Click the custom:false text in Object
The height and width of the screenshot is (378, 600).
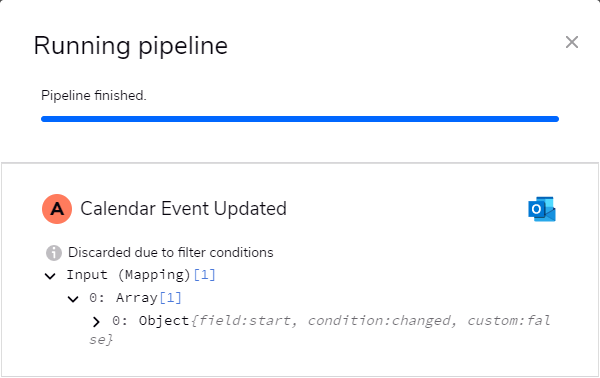pyautogui.click(x=509, y=320)
